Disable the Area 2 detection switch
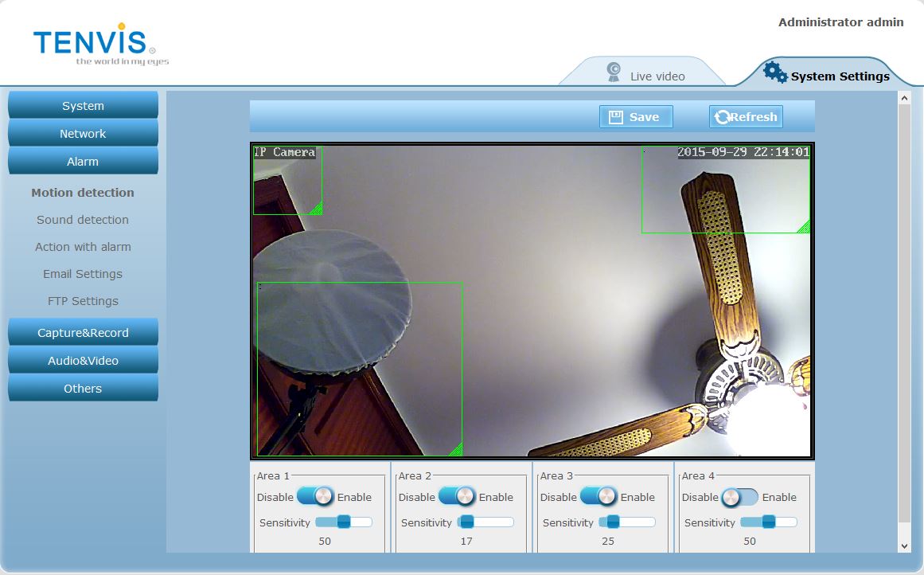The width and height of the screenshot is (924, 575). (x=457, y=497)
